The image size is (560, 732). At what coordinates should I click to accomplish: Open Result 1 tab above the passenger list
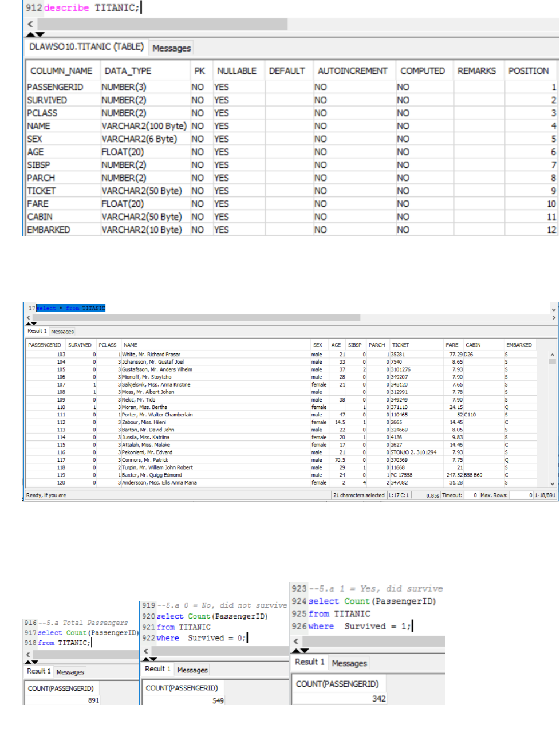[x=37, y=331]
